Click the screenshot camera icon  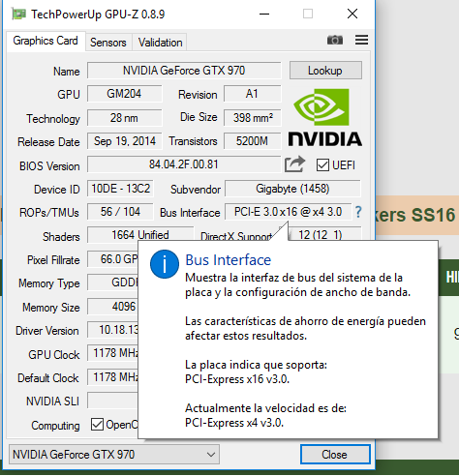point(335,40)
